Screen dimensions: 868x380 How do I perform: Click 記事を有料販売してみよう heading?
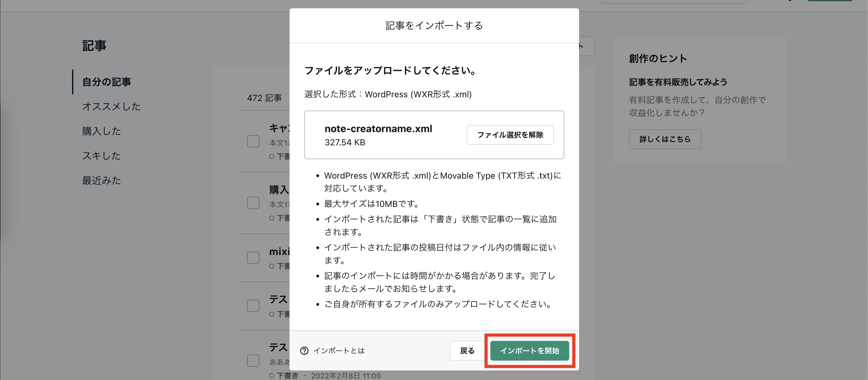[x=678, y=82]
